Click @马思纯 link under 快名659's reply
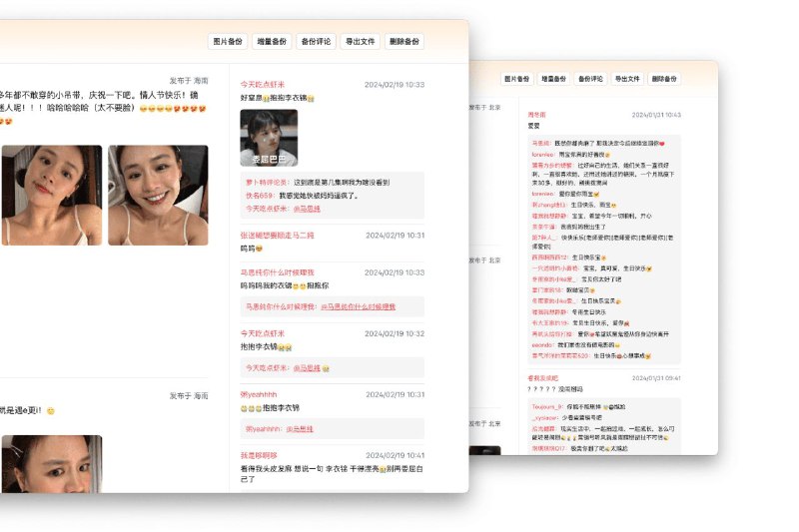This screenshot has width=799, height=532. click(x=307, y=209)
